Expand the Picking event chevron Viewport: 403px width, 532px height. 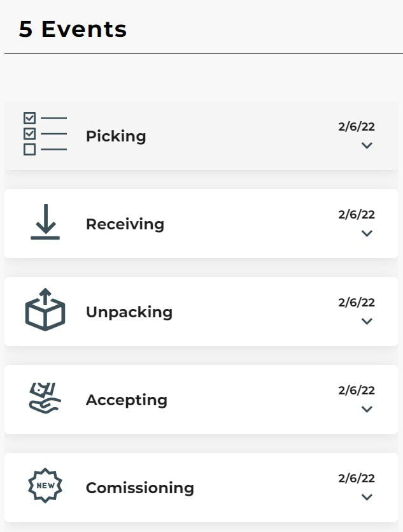[x=367, y=145]
